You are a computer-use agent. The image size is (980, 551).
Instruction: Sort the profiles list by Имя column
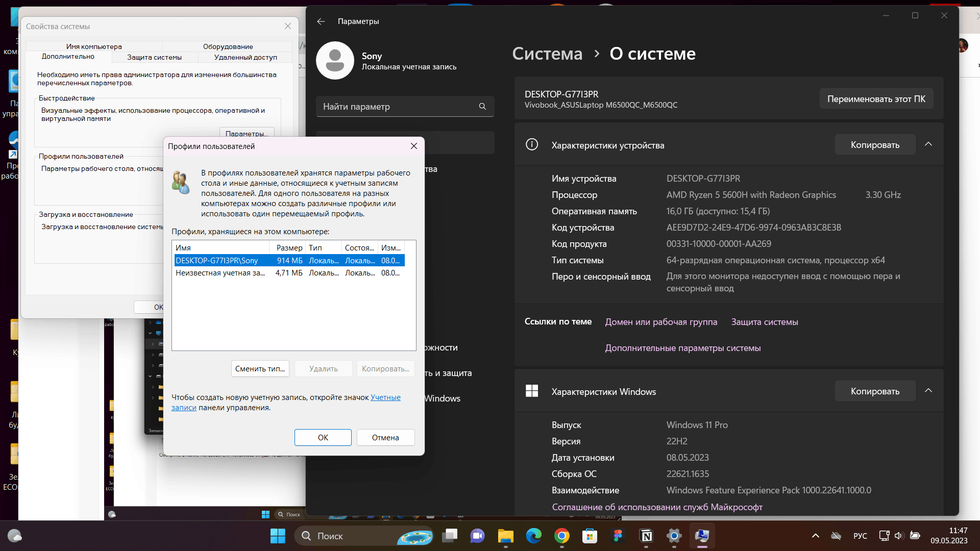tap(221, 248)
